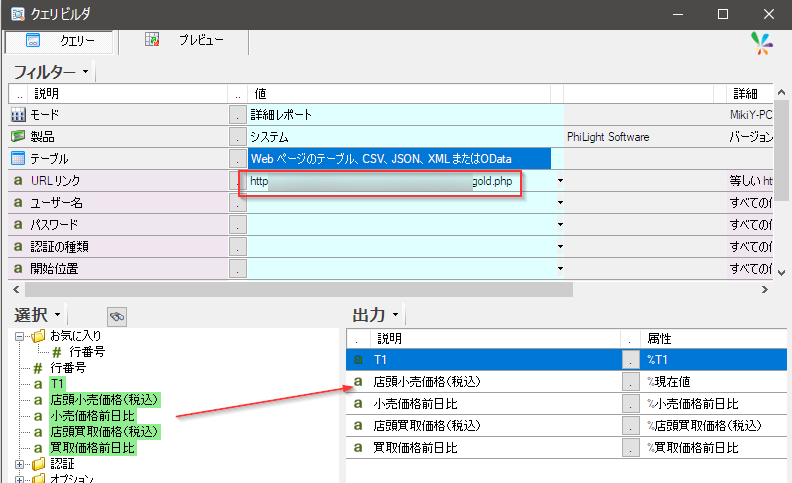Click the dot button in ユーザー名 row
Screen dimensions: 792x483
pos(237,203)
